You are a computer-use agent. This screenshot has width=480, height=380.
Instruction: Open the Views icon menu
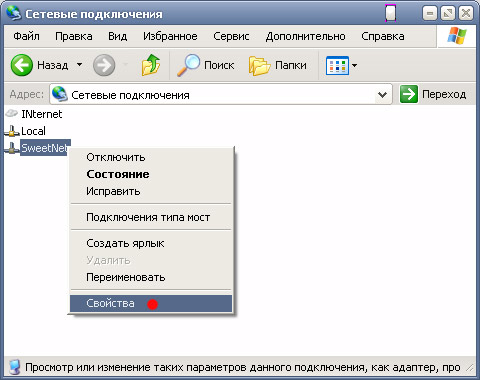point(337,65)
